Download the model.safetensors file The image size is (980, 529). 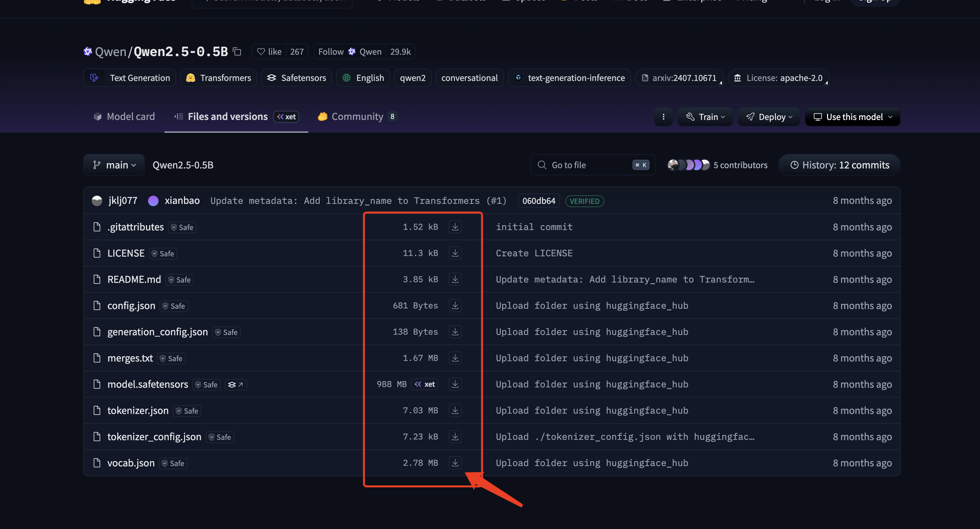click(x=455, y=384)
